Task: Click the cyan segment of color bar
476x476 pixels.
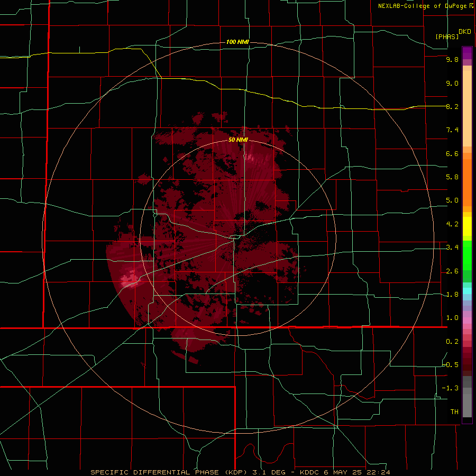Action: click(x=467, y=291)
